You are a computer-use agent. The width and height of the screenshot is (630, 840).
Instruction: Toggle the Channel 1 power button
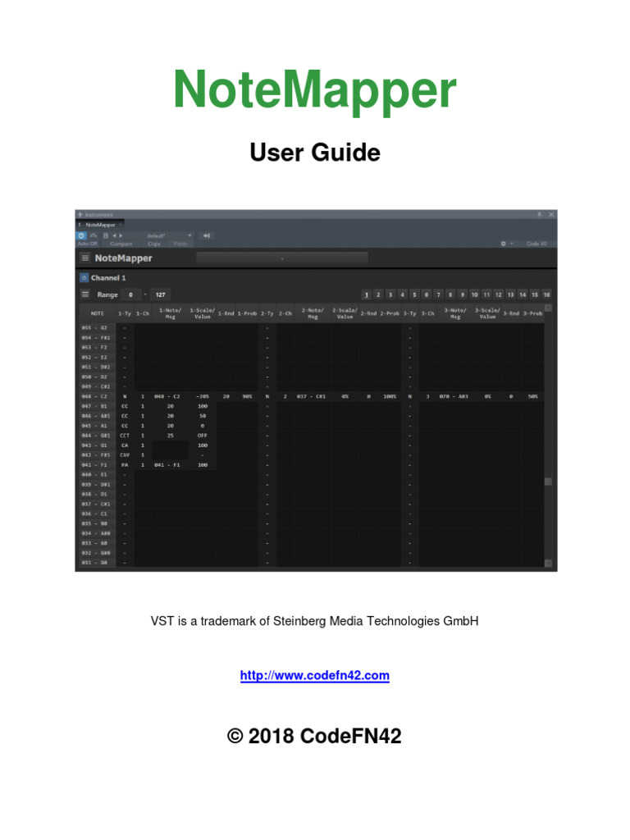pos(84,277)
